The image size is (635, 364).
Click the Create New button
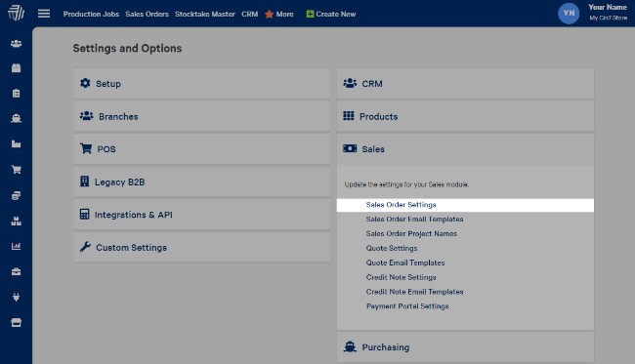pos(331,15)
